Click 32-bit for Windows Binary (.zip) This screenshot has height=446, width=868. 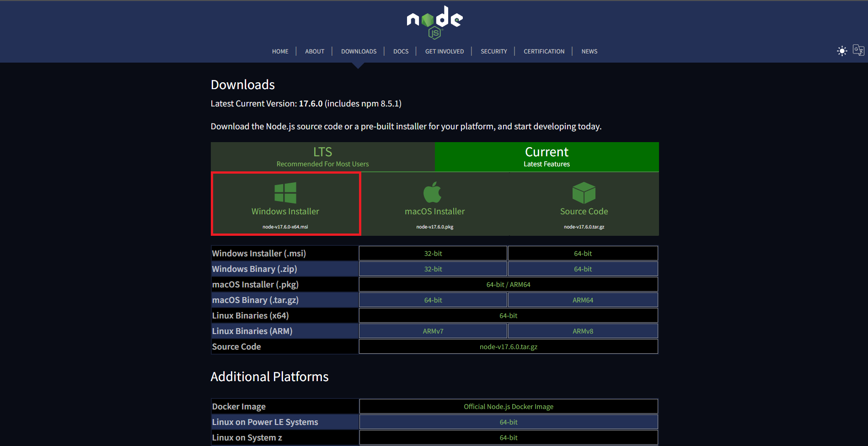pos(433,269)
